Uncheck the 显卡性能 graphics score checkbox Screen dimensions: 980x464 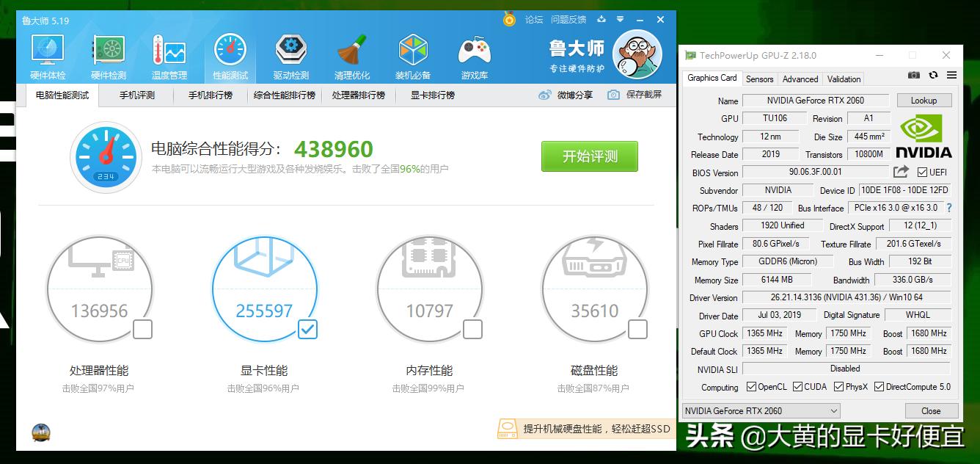[x=307, y=330]
